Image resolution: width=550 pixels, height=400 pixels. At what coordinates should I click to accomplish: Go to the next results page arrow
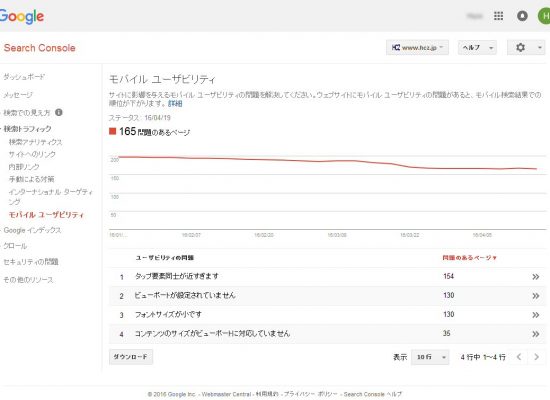(x=536, y=357)
